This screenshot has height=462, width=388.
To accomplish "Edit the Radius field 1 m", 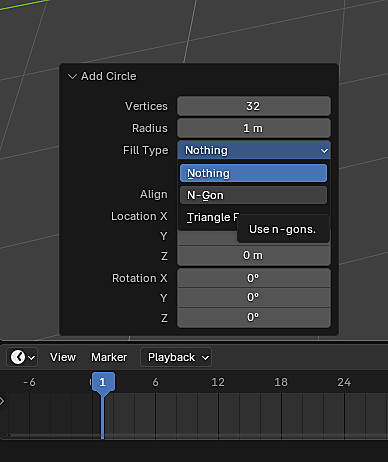I will tap(254, 128).
